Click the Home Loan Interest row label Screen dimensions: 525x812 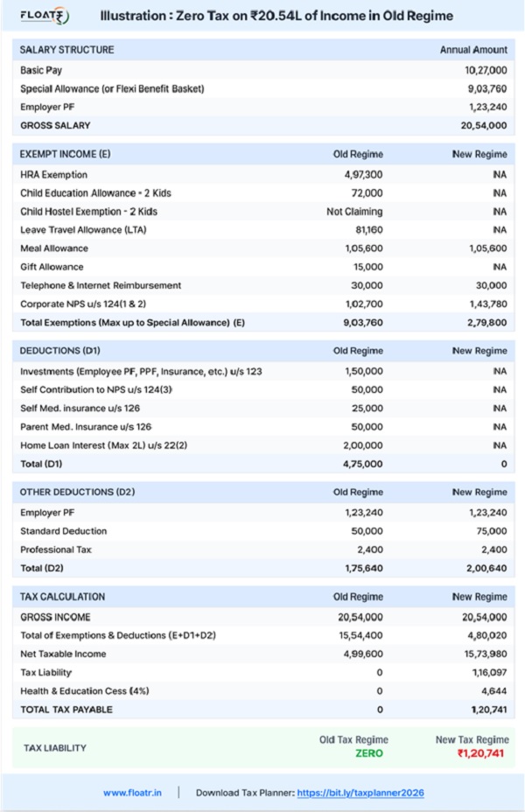point(104,445)
